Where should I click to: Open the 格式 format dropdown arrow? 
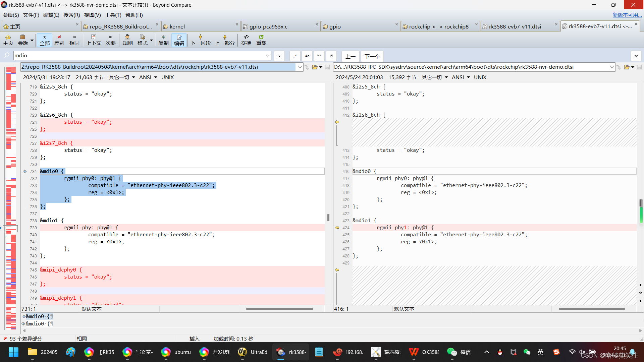(152, 40)
